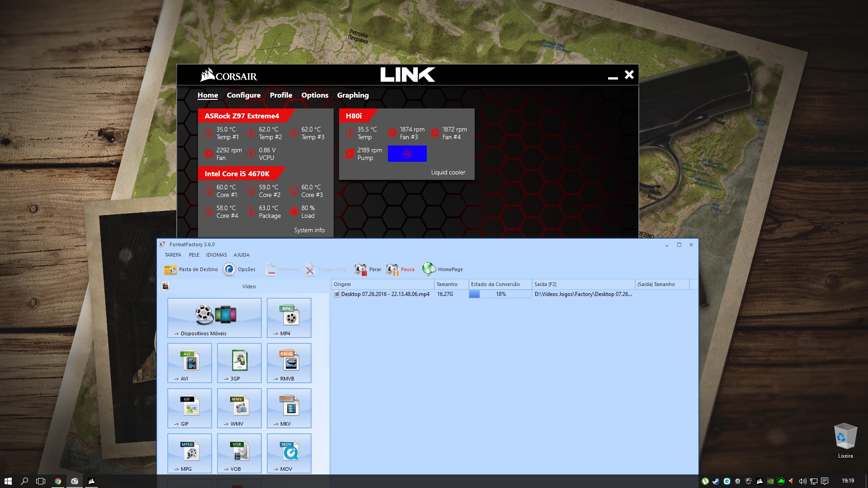Open Chrome from the taskbar
Image resolution: width=868 pixels, height=488 pixels.
coord(58,481)
